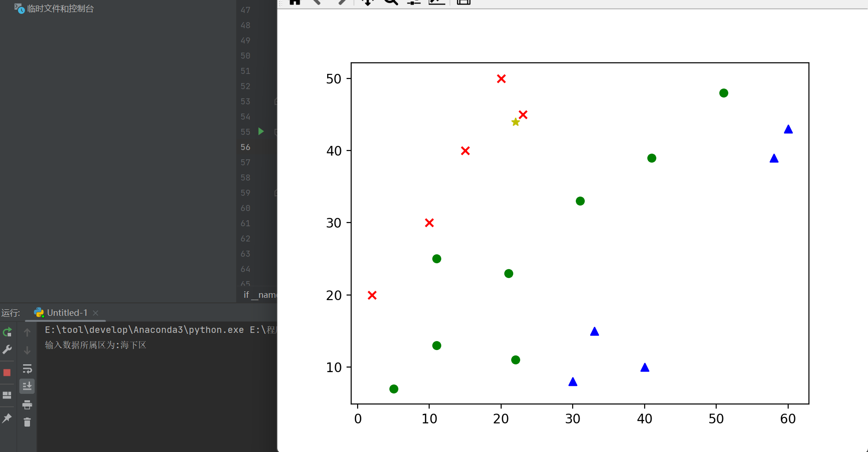The image size is (868, 452).
Task: Stop the running process (red square)
Action: 7,373
